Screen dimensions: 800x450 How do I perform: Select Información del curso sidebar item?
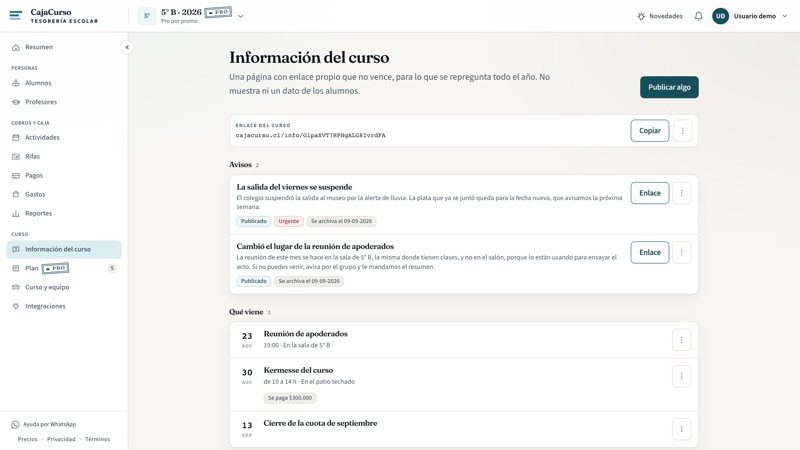click(64, 249)
